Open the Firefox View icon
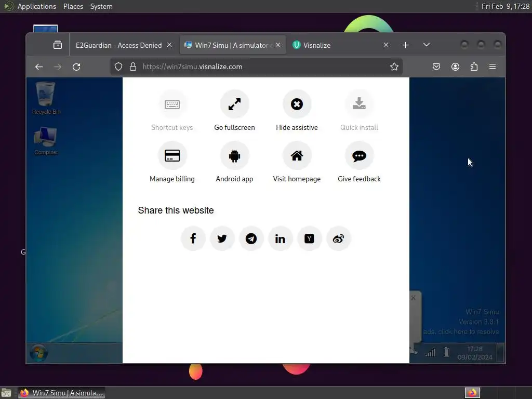Viewport: 532px width, 399px height. (58, 45)
